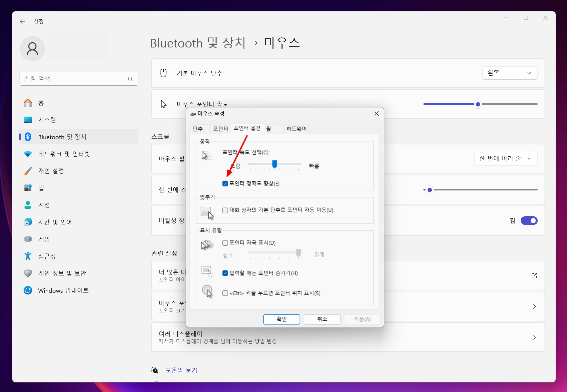This screenshot has width=567, height=392.
Task: Click the back arrow in Settings
Action: (x=22, y=21)
